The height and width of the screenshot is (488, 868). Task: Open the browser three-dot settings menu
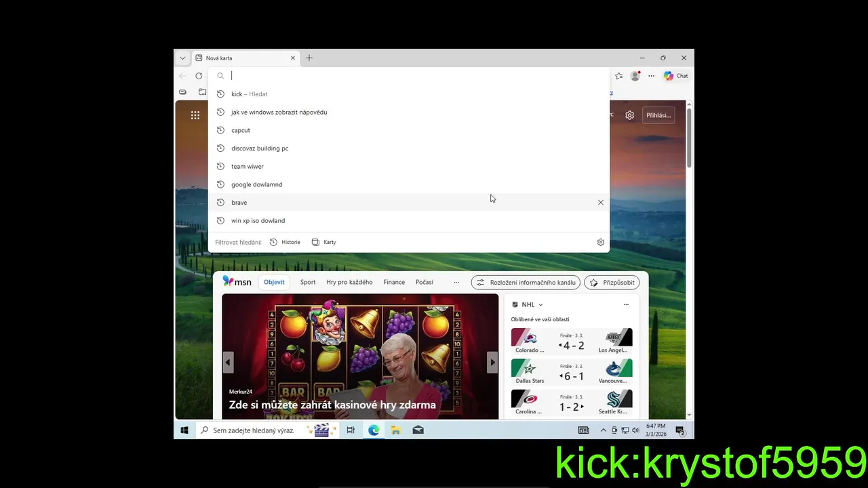[x=652, y=76]
